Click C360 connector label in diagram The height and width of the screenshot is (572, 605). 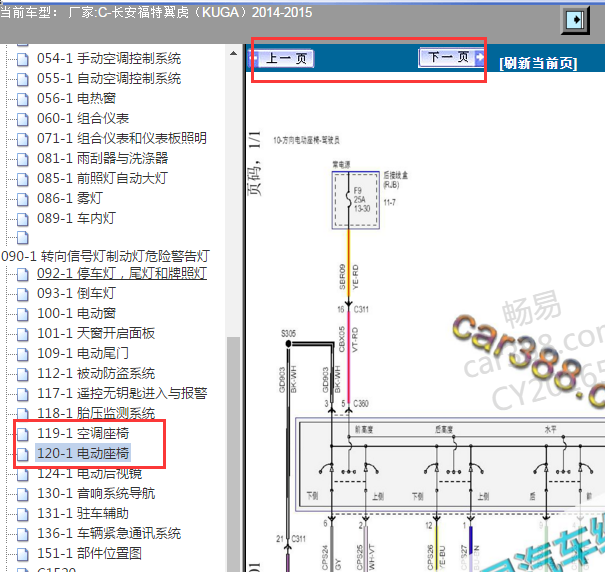[x=361, y=403]
